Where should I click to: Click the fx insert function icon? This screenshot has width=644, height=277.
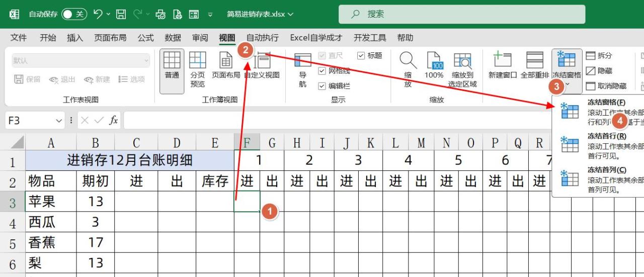pos(114,121)
